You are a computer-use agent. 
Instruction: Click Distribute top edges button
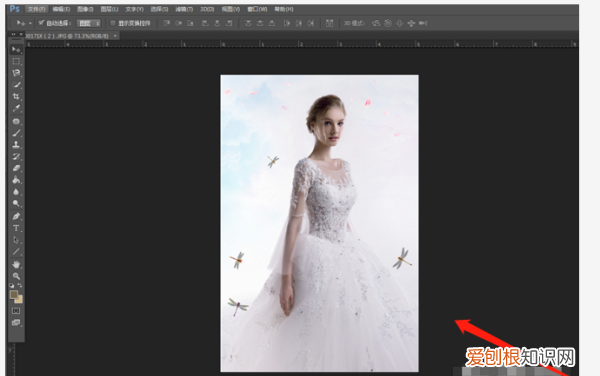(248, 23)
